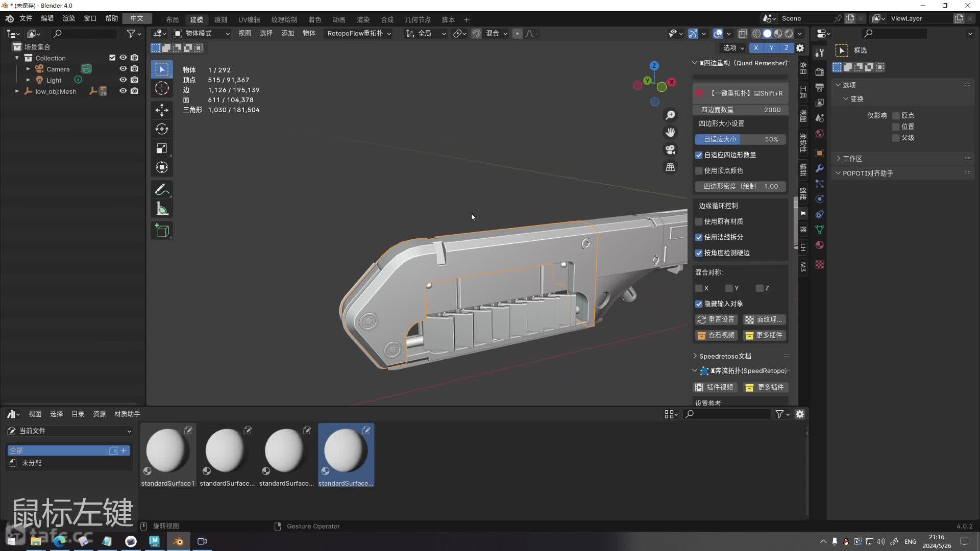Adjust 四边形密度 1.00 slider
This screenshot has width=980, height=551.
click(740, 187)
